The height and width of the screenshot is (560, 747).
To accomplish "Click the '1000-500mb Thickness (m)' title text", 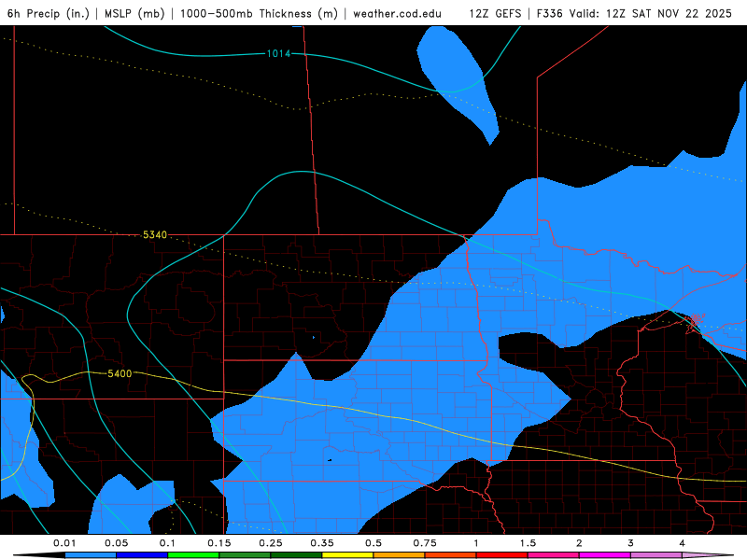I will coord(259,13).
